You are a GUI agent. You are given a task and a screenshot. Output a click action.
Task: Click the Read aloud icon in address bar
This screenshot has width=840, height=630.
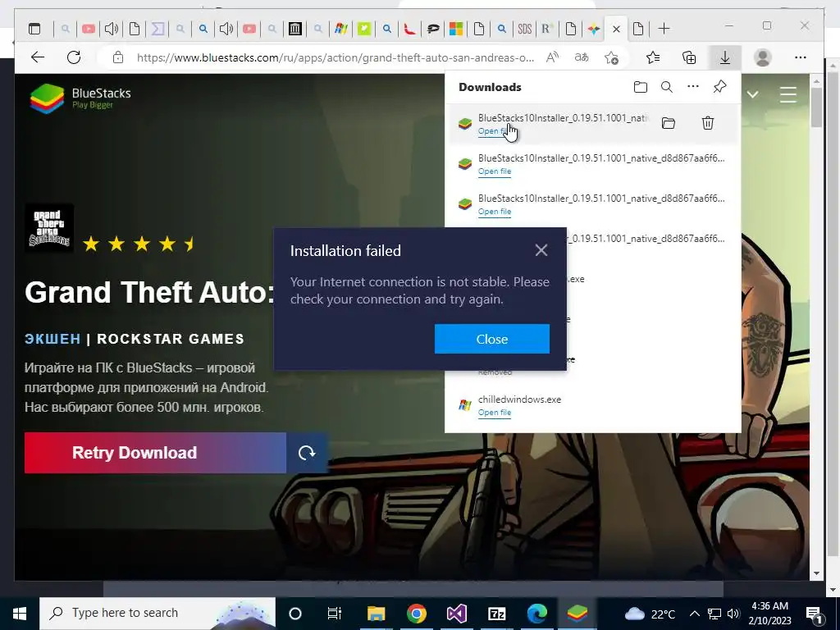click(x=552, y=57)
